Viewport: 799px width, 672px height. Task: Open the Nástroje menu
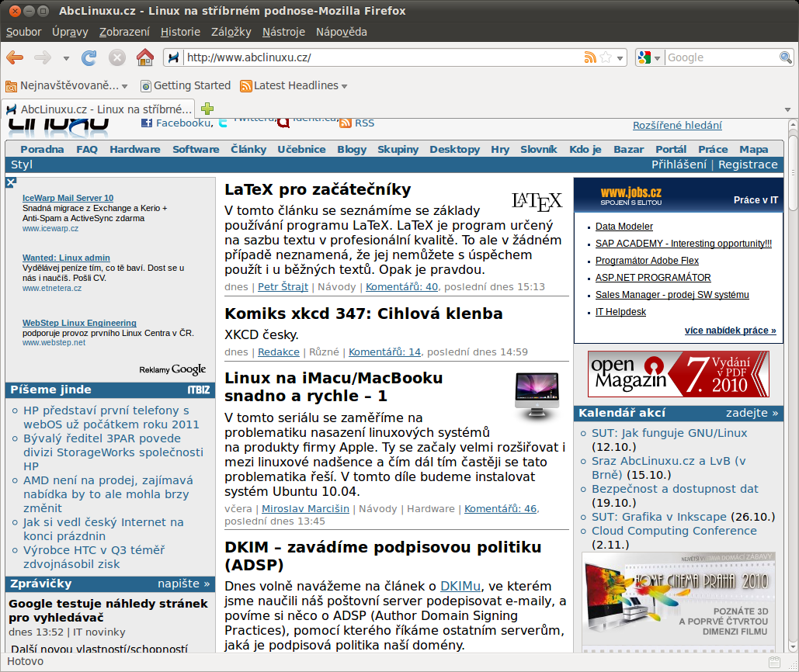click(x=284, y=32)
